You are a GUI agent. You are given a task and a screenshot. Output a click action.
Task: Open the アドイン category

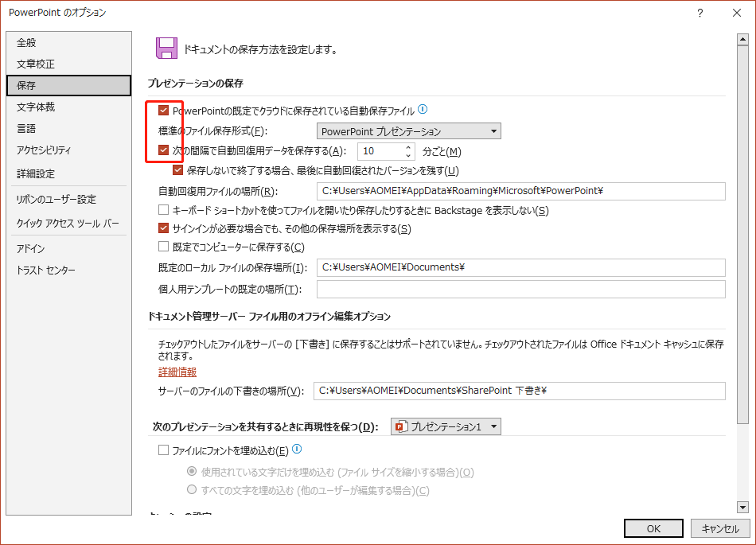pos(68,249)
